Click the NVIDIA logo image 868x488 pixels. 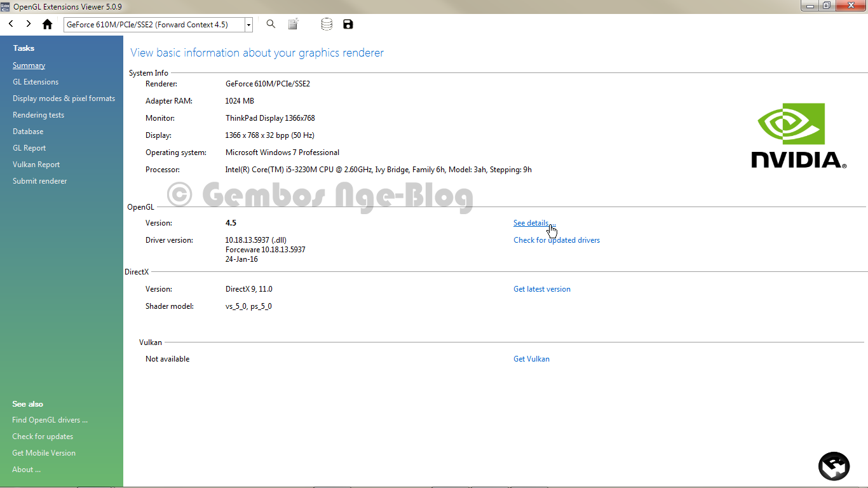tap(799, 135)
